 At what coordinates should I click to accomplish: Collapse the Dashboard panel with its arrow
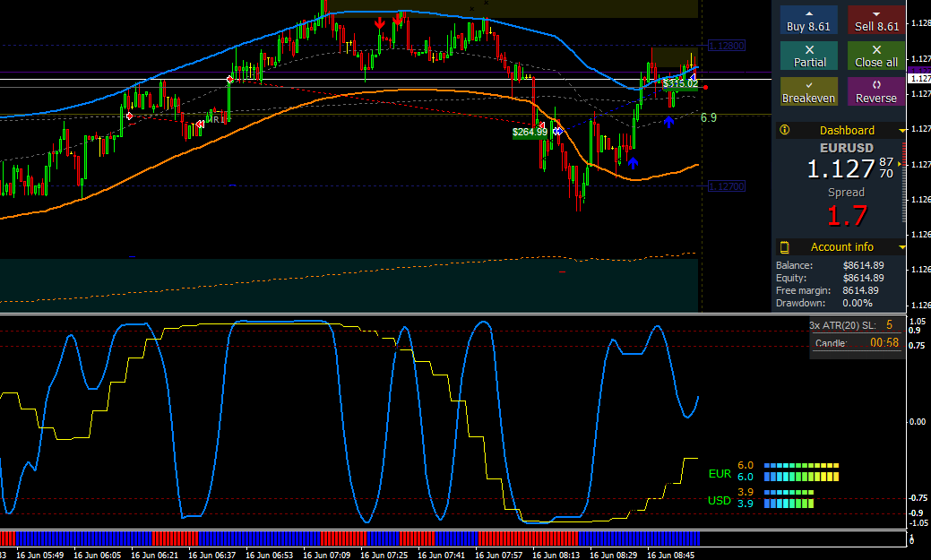pyautogui.click(x=902, y=131)
